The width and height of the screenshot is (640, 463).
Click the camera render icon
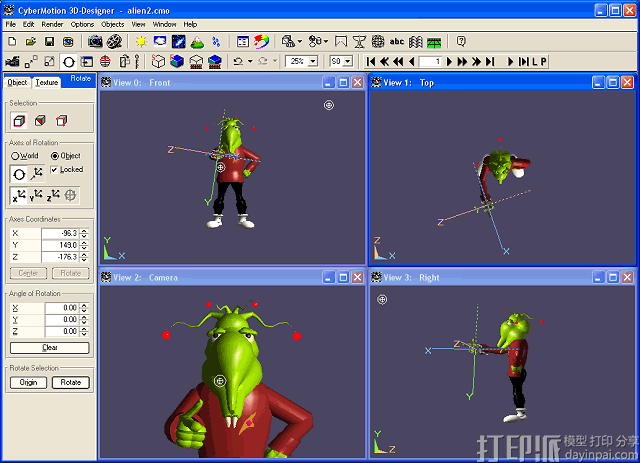coord(95,42)
